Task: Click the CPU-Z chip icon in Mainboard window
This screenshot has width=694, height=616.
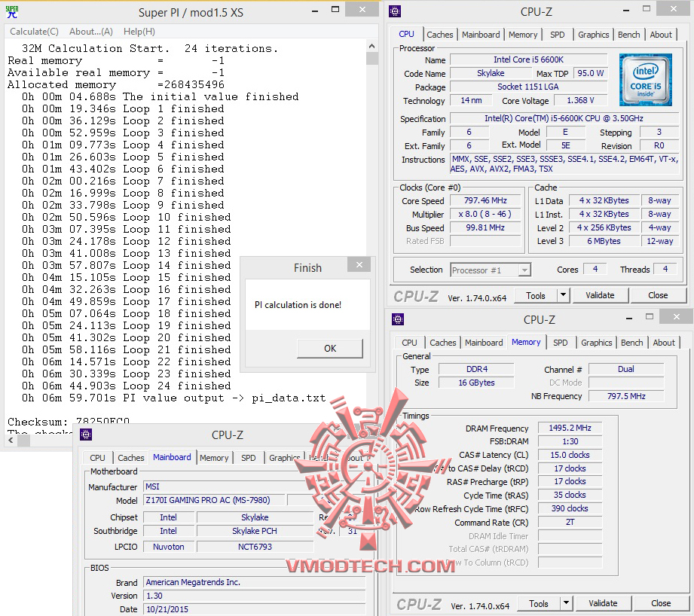Action: pyautogui.click(x=86, y=435)
